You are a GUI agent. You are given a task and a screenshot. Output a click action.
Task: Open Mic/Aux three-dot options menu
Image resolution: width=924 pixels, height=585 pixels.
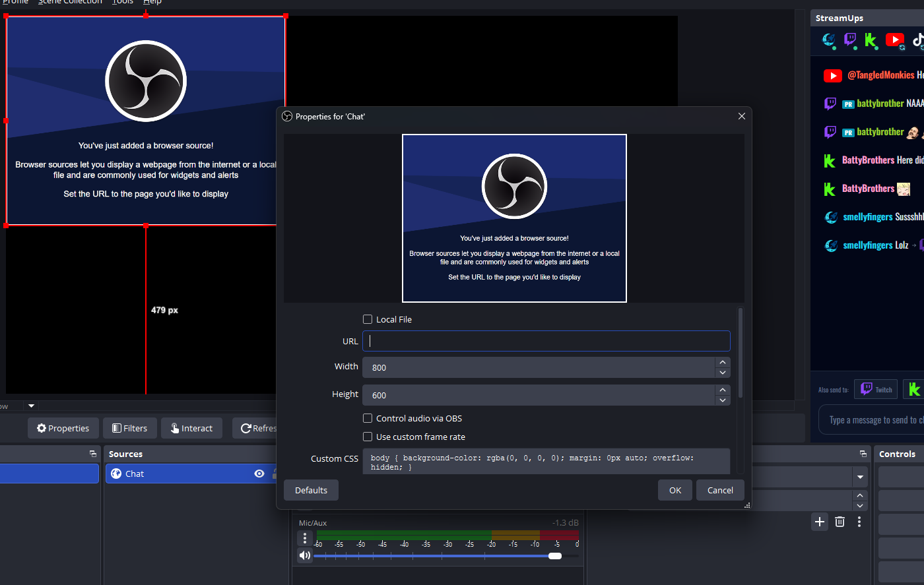[305, 539]
